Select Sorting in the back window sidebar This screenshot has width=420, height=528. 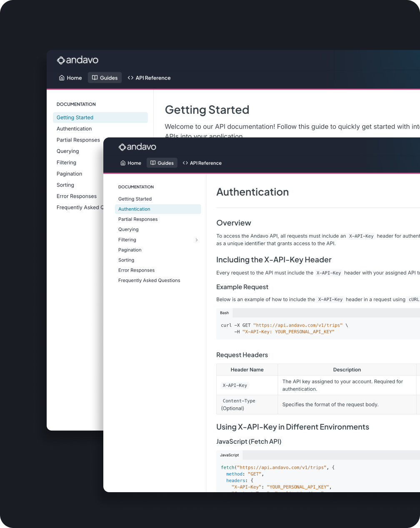65,185
